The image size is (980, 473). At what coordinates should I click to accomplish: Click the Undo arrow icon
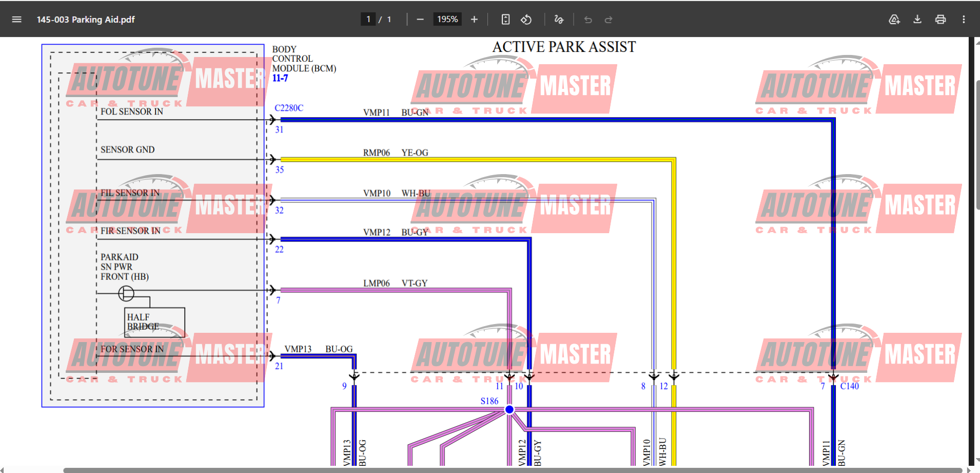coord(588,20)
